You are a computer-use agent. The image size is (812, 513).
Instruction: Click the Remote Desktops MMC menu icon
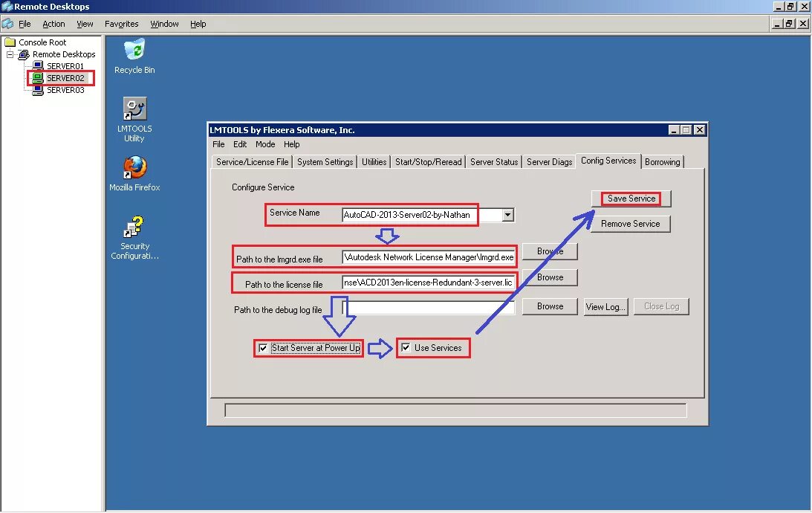tap(7, 24)
